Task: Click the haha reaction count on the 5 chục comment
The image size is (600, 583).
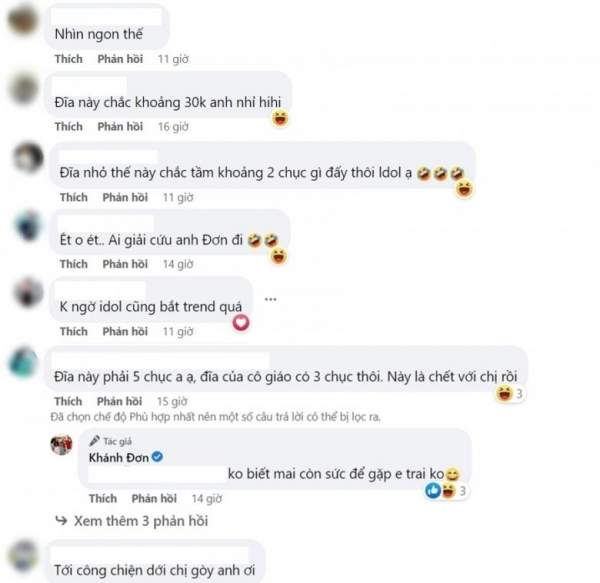Action: pos(519,394)
